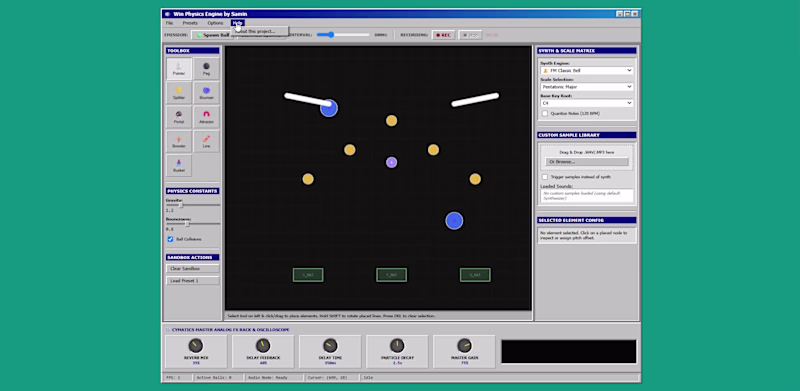This screenshot has height=391, width=800.
Task: Select the Splitter tool
Action: 179,92
